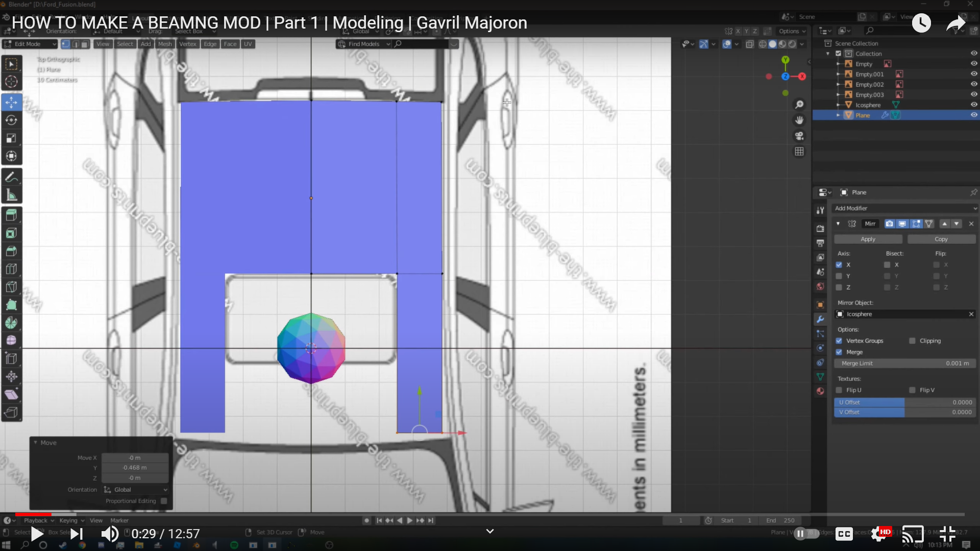Select the Bevel tool
Screen dimensions: 980x551
pos(11,251)
